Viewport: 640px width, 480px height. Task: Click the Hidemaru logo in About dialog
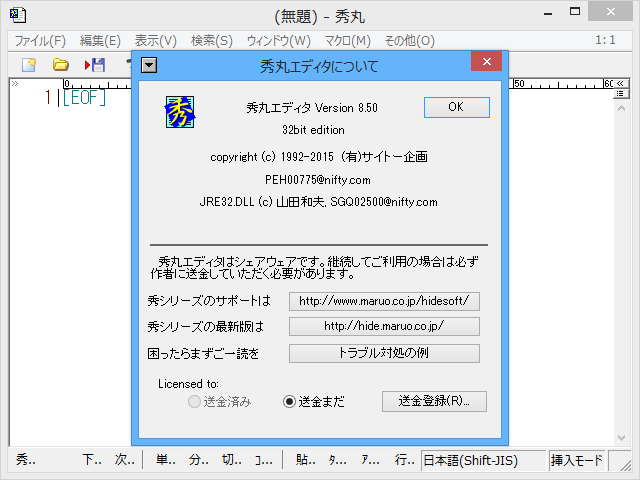pos(180,112)
